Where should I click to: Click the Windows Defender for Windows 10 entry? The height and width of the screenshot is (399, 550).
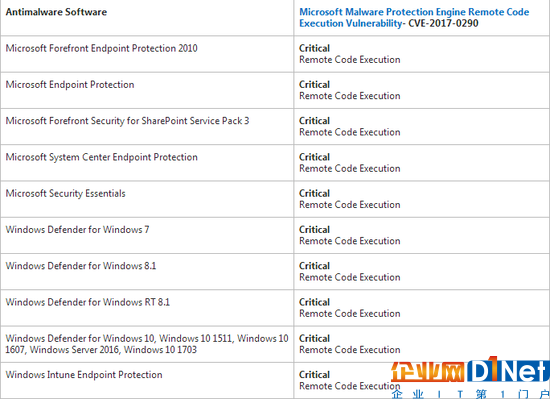pos(147,344)
